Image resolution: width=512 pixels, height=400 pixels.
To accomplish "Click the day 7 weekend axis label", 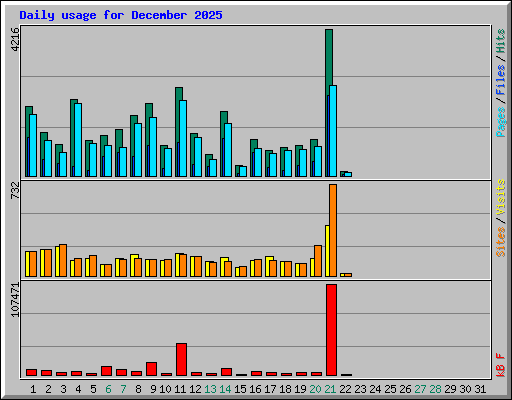I will pos(123,389).
